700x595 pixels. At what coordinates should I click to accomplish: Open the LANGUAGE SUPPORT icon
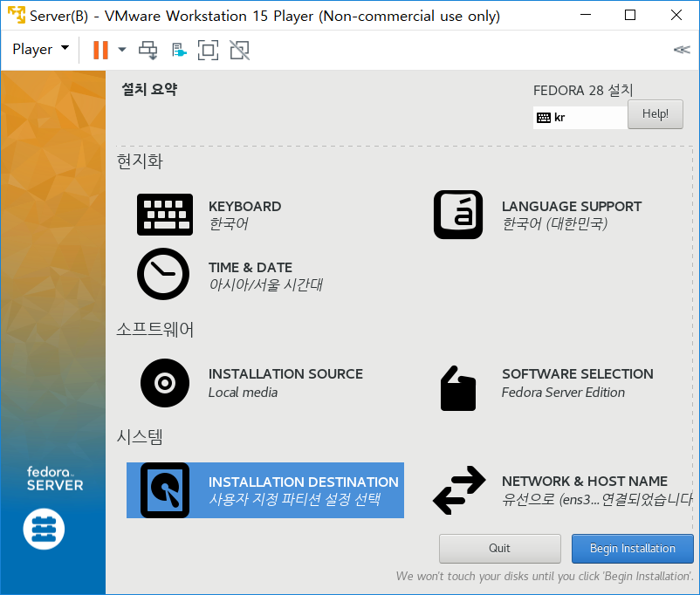[x=458, y=215]
